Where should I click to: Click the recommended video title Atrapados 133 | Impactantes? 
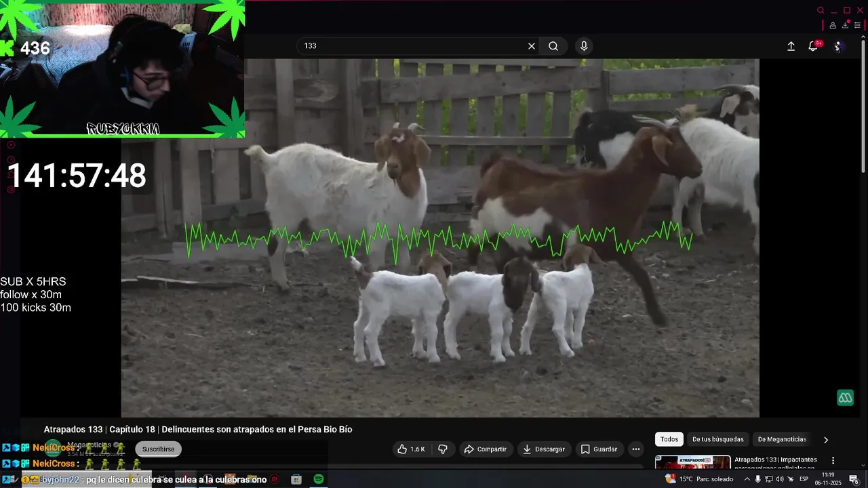(775, 460)
